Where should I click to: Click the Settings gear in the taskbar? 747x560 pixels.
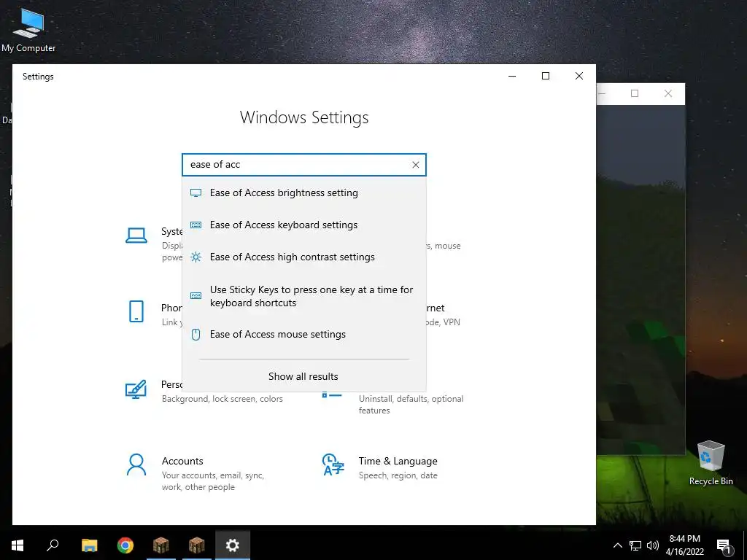233,545
